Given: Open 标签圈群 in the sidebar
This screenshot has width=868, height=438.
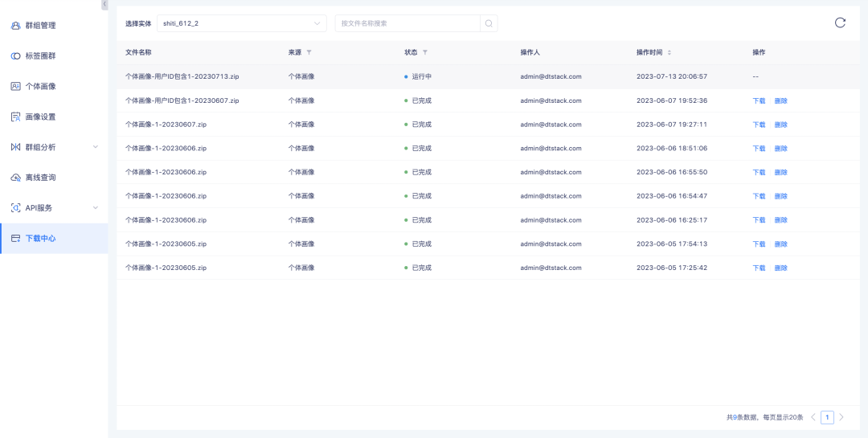Looking at the screenshot, I should 40,56.
